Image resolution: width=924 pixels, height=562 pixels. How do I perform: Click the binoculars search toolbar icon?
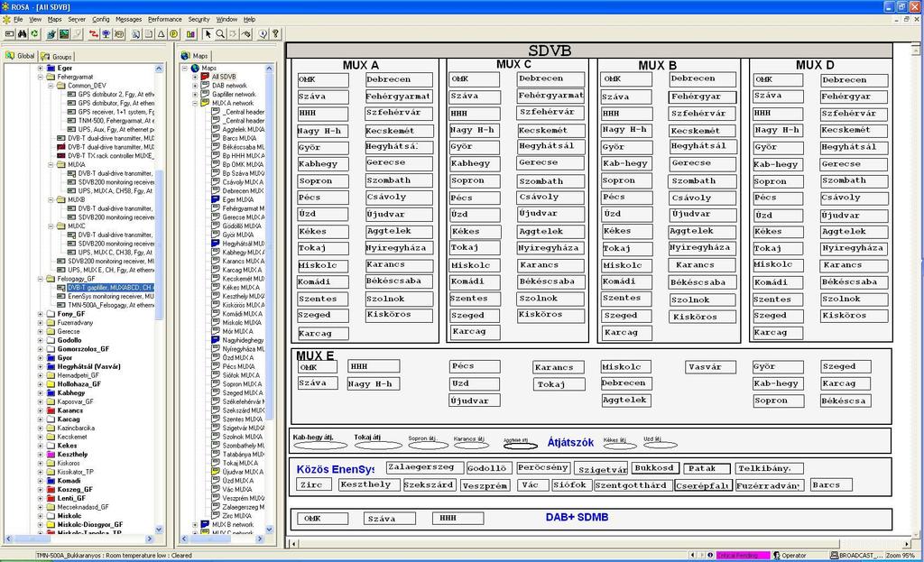coord(23,34)
